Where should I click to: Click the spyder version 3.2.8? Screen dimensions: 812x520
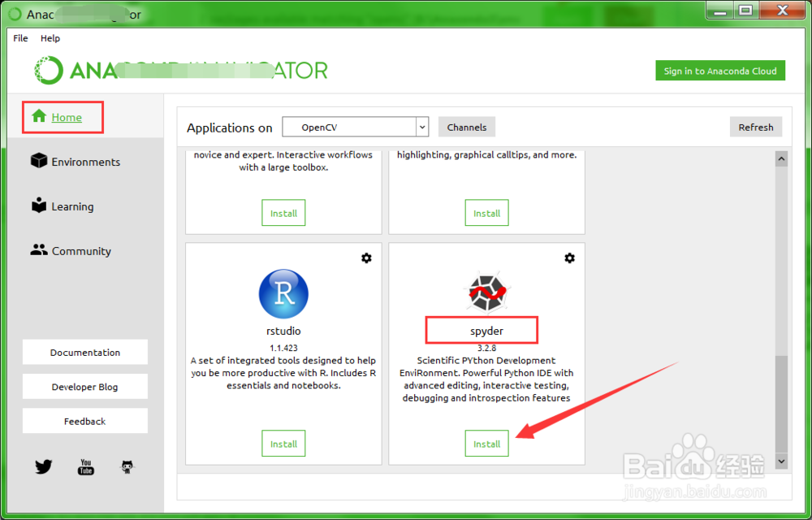pos(486,348)
